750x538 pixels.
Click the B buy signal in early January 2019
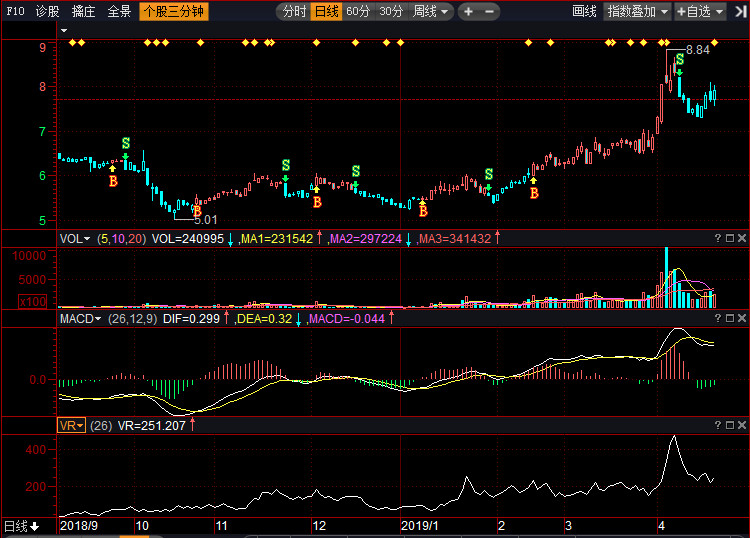423,211
